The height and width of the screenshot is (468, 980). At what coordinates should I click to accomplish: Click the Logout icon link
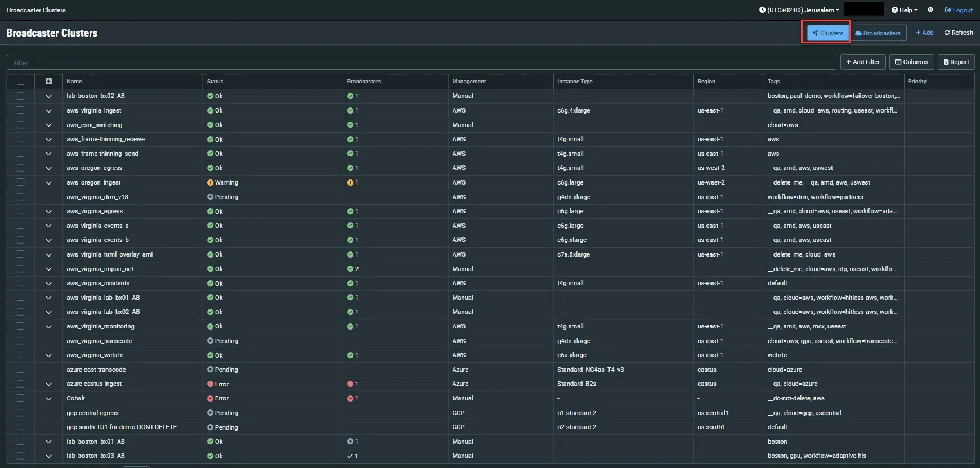pyautogui.click(x=959, y=10)
